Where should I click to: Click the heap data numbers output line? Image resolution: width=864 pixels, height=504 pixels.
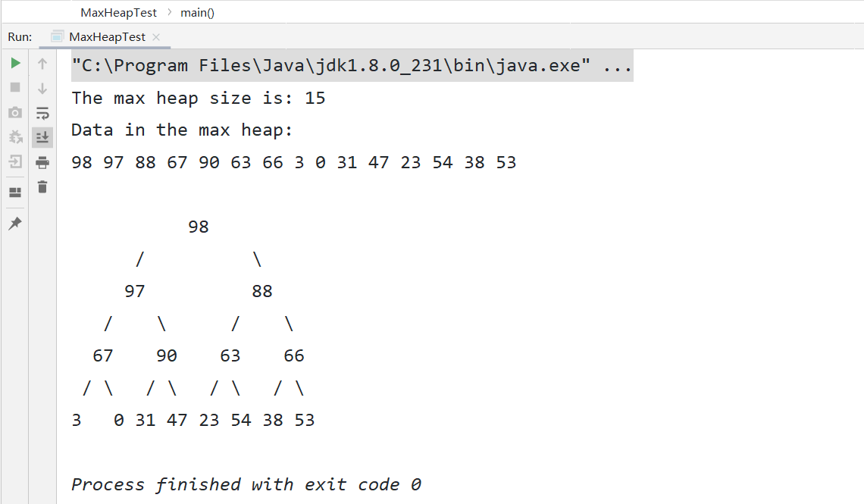[x=294, y=162]
